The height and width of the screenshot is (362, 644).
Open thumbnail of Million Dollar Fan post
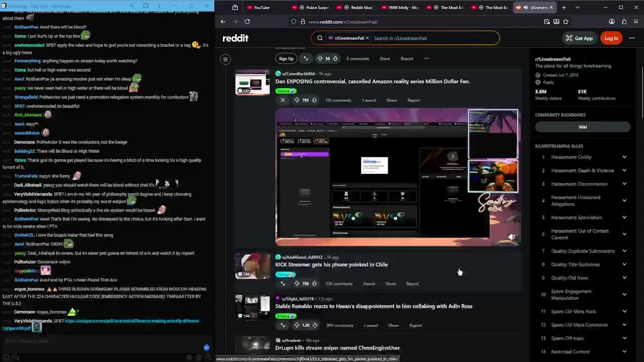point(253,82)
